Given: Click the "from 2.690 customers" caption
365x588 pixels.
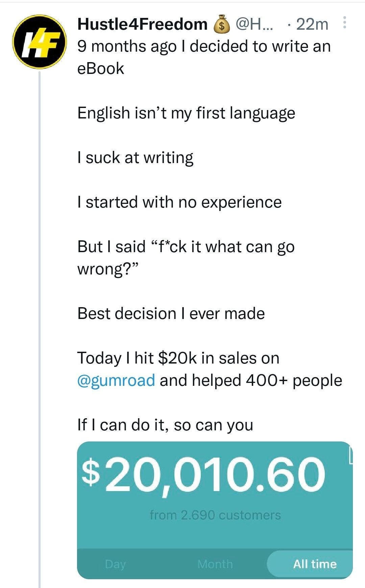Looking at the screenshot, I should (215, 515).
